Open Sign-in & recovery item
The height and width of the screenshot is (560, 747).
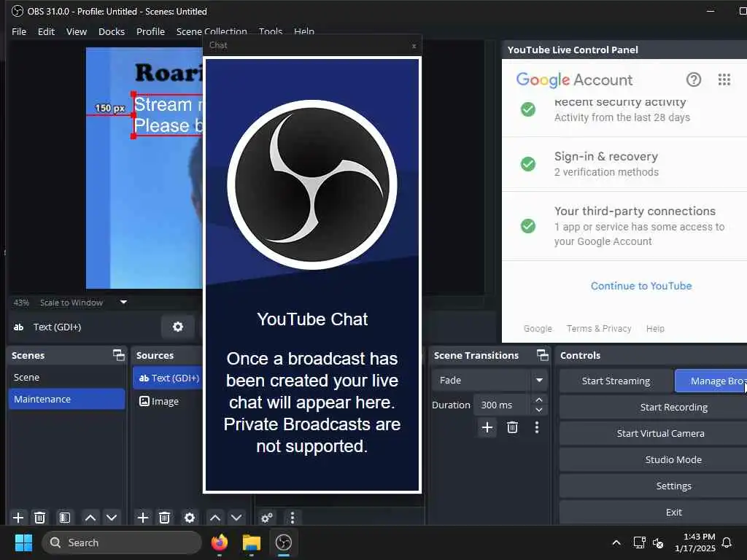[624, 164]
